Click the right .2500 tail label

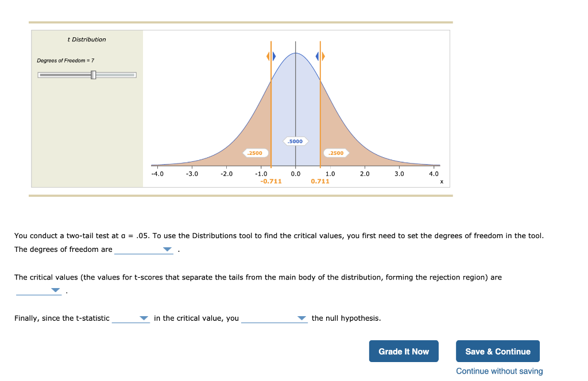click(336, 153)
